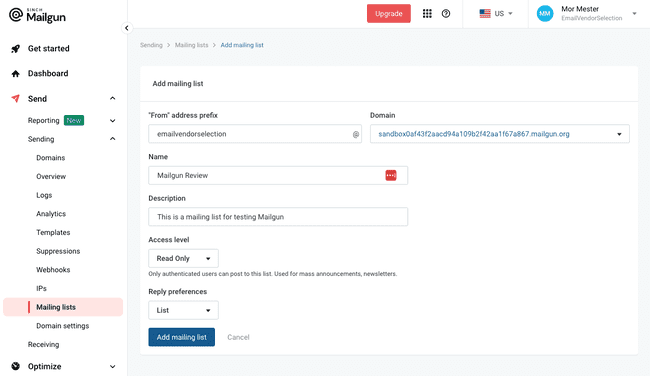This screenshot has width=650, height=376.
Task: Cancel adding the mailing list
Action: click(238, 337)
